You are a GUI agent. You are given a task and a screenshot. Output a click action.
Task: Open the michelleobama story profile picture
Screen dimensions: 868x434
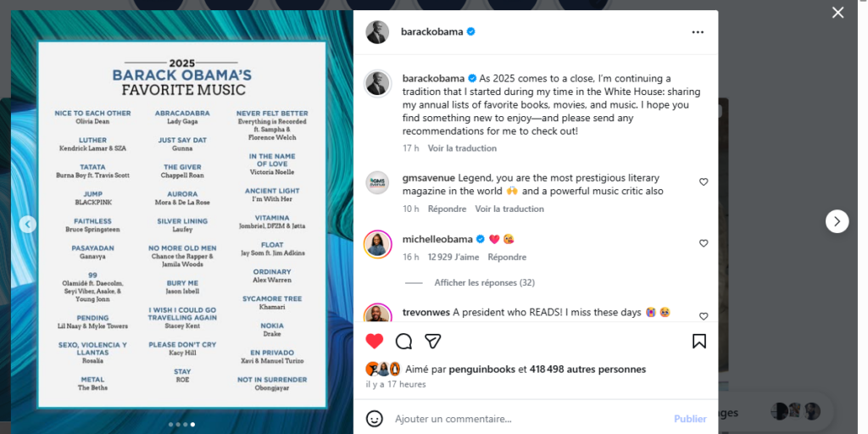point(377,243)
